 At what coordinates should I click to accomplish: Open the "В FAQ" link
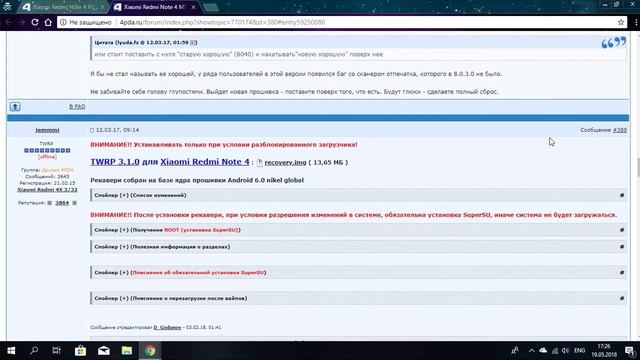pyautogui.click(x=77, y=107)
